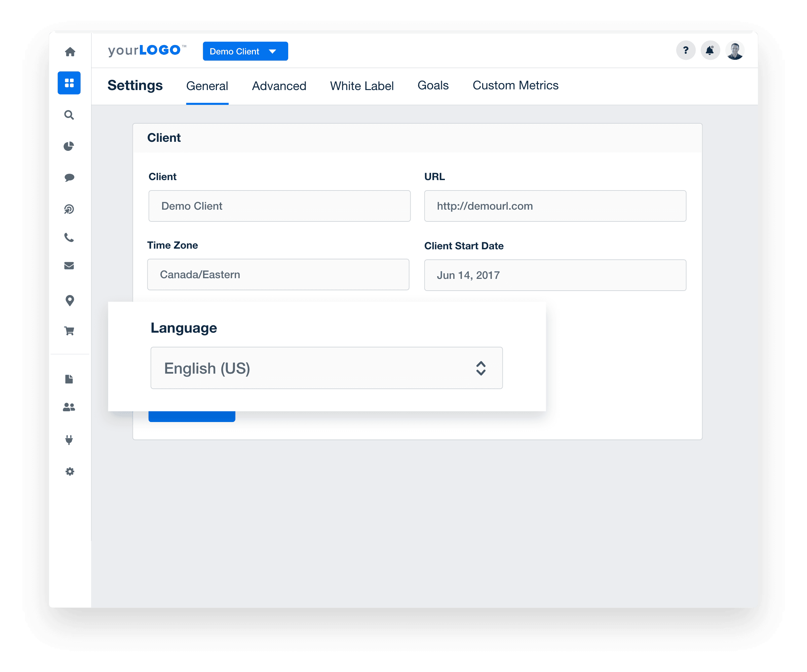Open the location pin icon
This screenshot has width=807, height=672.
click(70, 301)
